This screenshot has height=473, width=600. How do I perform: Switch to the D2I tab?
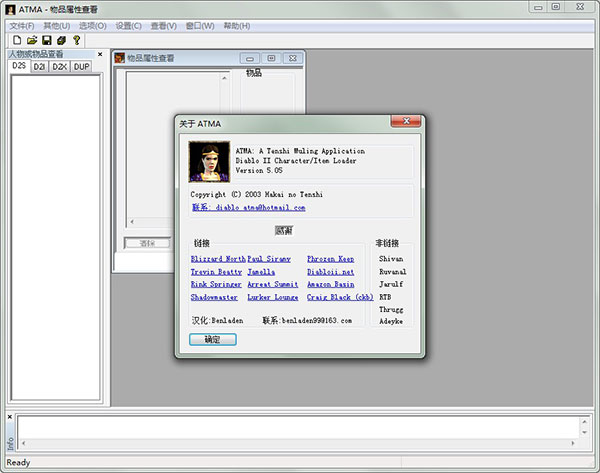pos(39,67)
